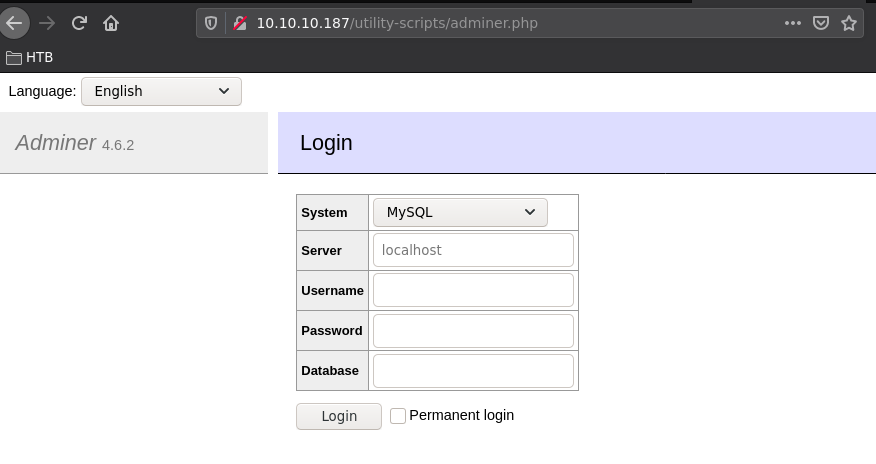The width and height of the screenshot is (876, 464).
Task: Open the HTB bookmarks folder
Action: click(30, 57)
